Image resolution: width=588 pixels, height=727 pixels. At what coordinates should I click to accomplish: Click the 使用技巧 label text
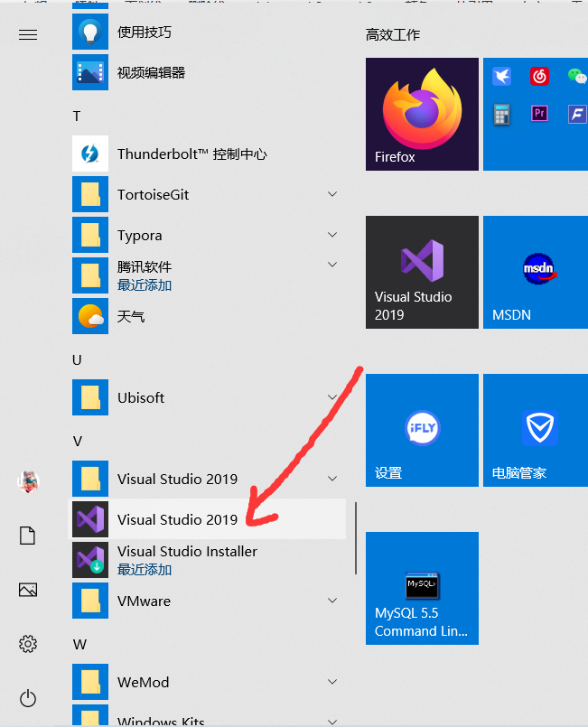[145, 32]
